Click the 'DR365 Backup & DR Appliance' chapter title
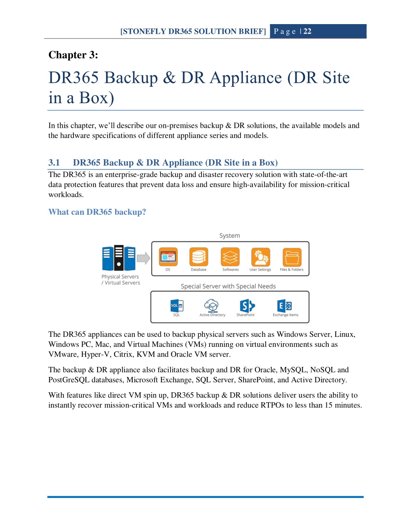The image size is (411, 532). point(199,88)
